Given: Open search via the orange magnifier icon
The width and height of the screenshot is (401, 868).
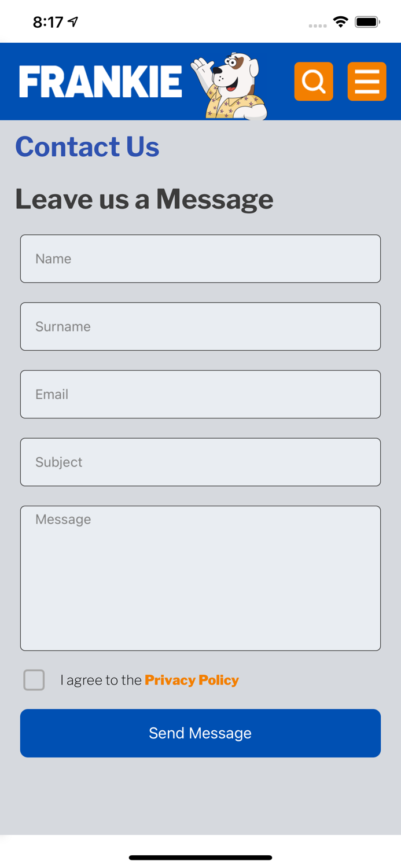Looking at the screenshot, I should (x=314, y=82).
